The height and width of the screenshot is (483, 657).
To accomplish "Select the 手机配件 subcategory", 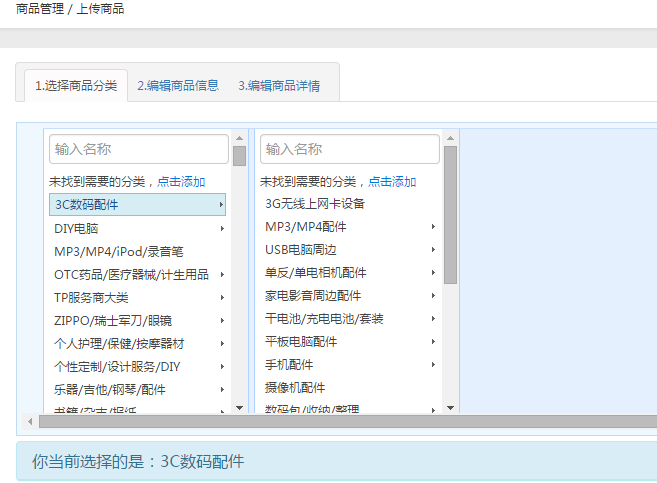I will (289, 364).
